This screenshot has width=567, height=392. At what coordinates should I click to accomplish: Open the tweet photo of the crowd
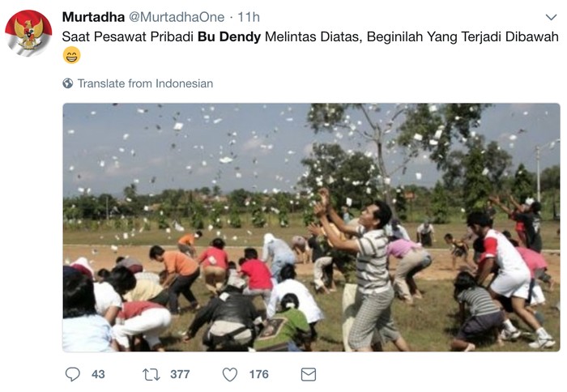pyautogui.click(x=311, y=228)
